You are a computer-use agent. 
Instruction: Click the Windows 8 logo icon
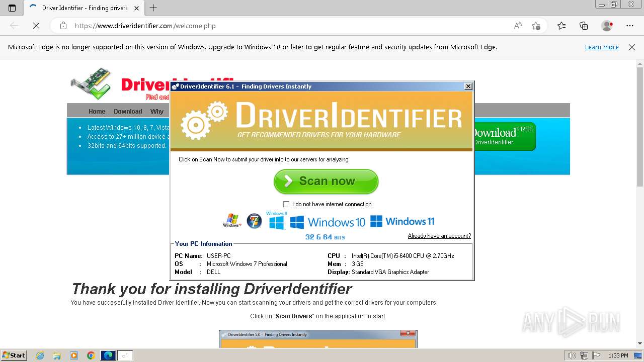[277, 221]
